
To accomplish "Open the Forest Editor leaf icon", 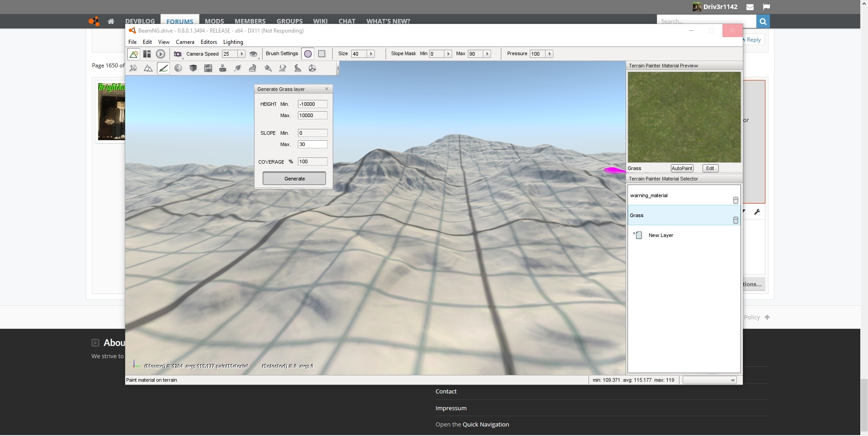I will pyautogui.click(x=238, y=68).
